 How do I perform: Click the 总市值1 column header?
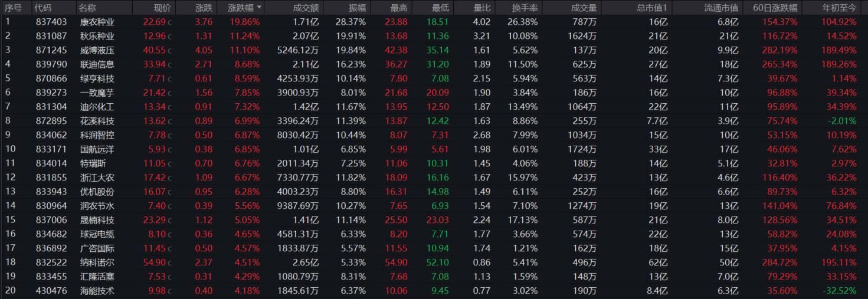point(652,8)
